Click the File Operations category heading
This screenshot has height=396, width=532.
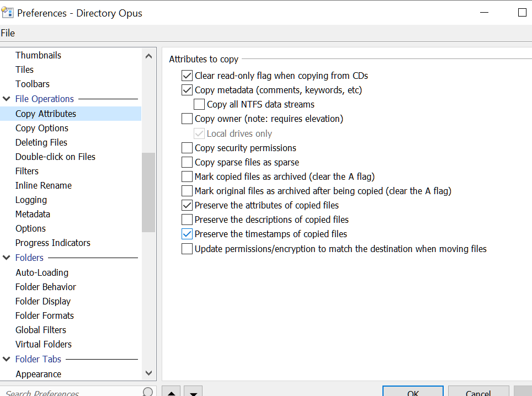point(45,99)
